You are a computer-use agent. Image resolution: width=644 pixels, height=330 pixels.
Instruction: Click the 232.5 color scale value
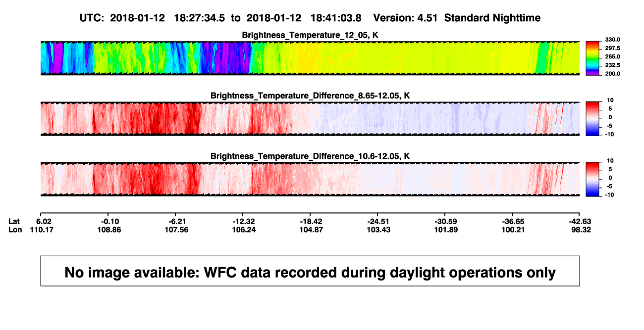coord(613,65)
